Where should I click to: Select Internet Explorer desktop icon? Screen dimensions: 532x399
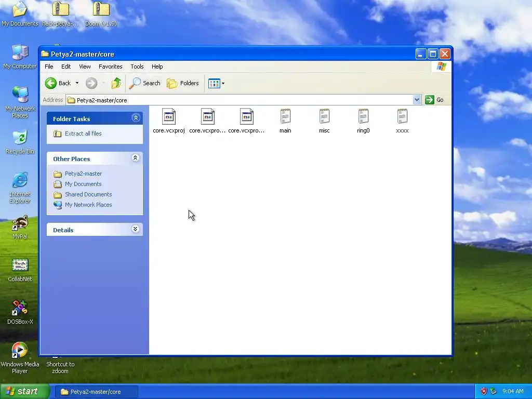tap(20, 187)
